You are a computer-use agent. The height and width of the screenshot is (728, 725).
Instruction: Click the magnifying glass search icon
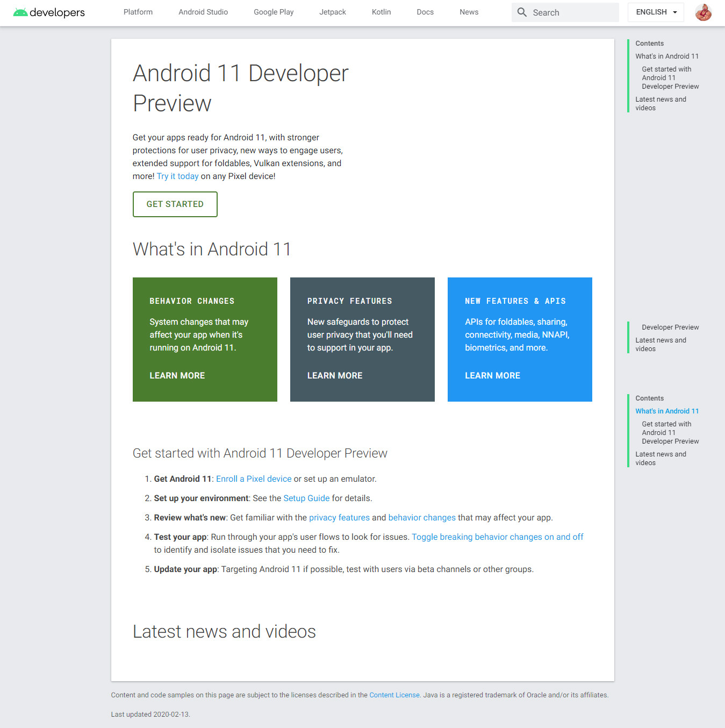click(522, 12)
